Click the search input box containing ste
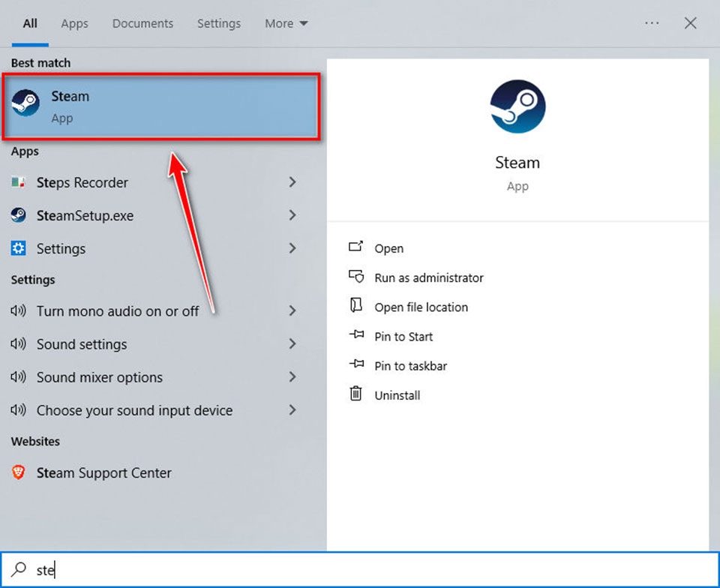This screenshot has height=588, width=720. (360, 569)
